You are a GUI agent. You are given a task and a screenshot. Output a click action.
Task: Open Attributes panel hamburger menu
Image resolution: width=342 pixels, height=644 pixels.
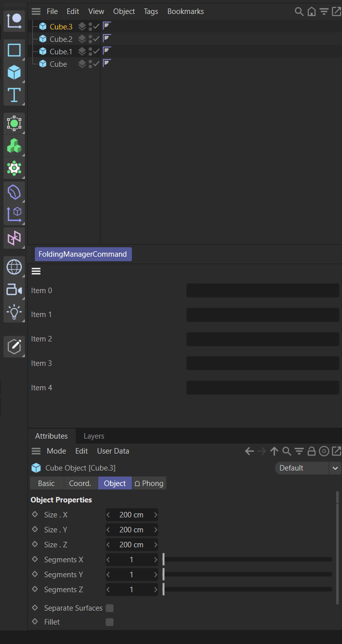[36, 451]
